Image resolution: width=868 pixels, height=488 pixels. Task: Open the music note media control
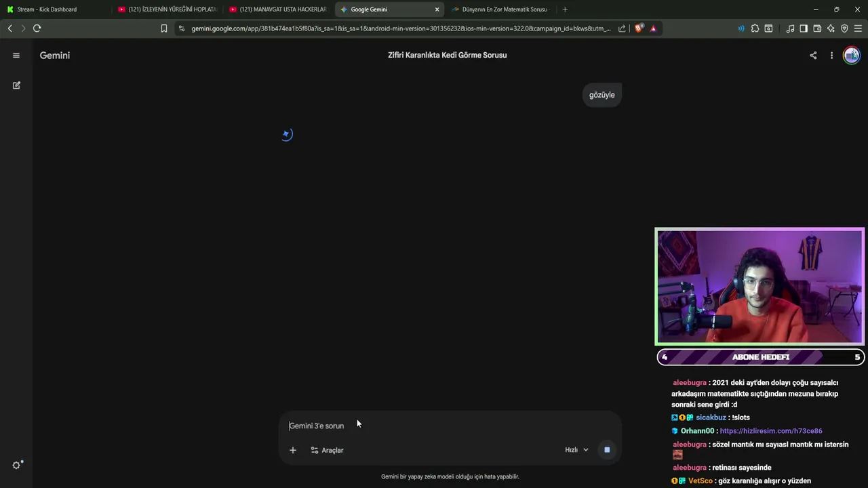(x=790, y=28)
